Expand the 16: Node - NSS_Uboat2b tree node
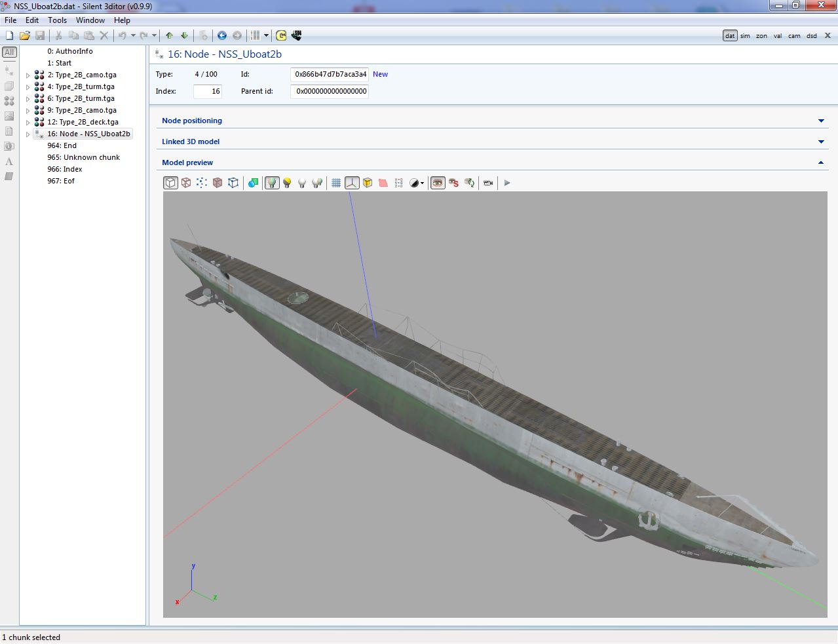Image resolution: width=838 pixels, height=644 pixels. [x=28, y=134]
